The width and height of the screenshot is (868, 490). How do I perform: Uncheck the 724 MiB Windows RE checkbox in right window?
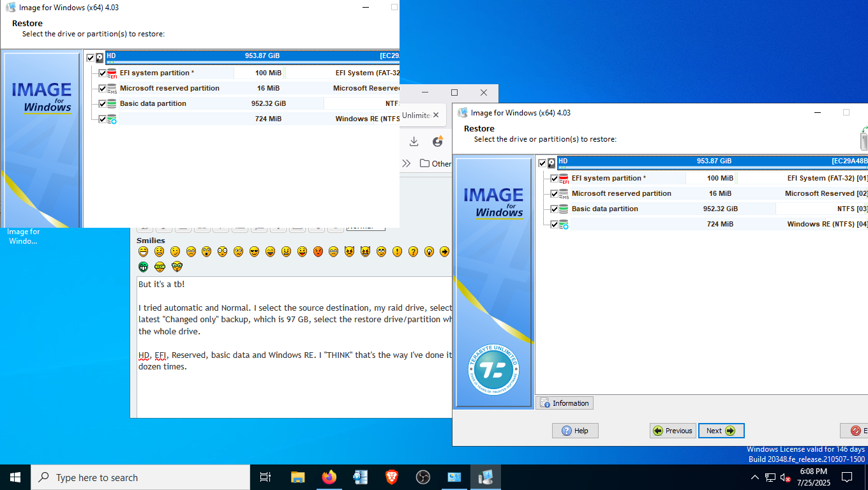[554, 225]
